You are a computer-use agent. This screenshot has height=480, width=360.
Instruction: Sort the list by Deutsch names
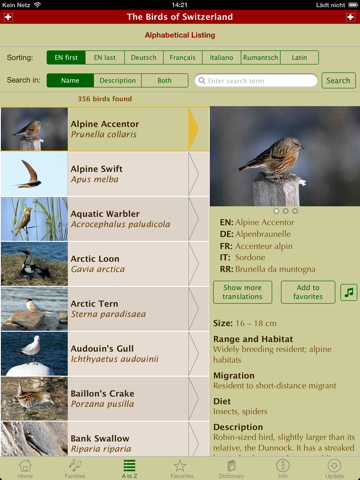(144, 58)
